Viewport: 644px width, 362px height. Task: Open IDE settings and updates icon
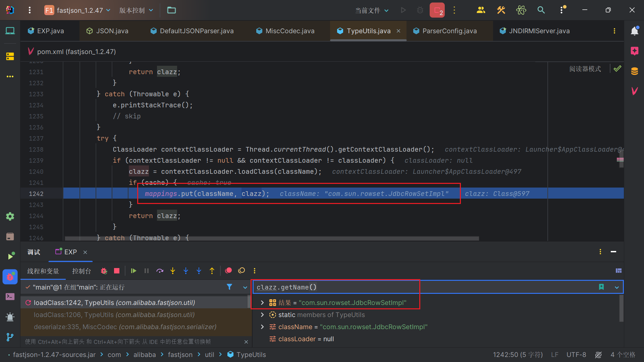[562, 10]
